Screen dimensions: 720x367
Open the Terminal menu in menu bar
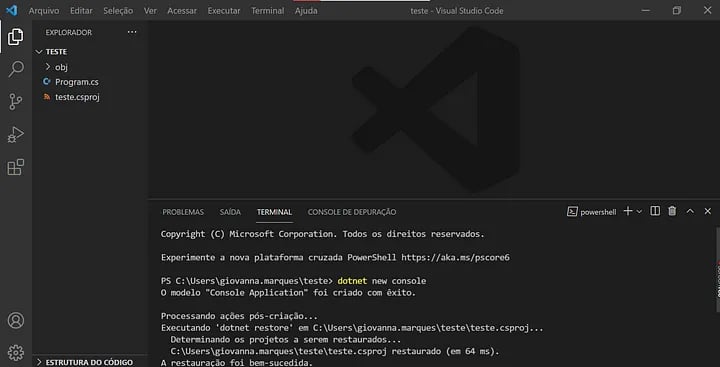(x=267, y=11)
